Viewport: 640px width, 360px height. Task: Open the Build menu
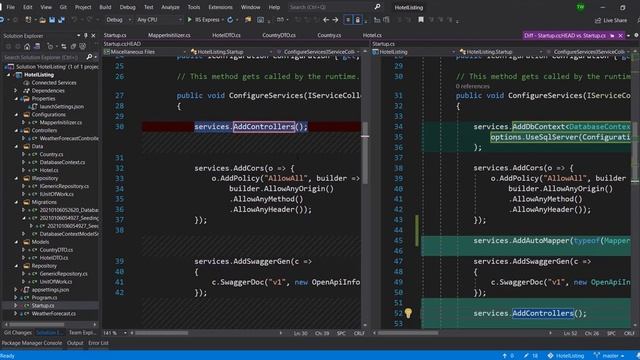tap(105, 7)
